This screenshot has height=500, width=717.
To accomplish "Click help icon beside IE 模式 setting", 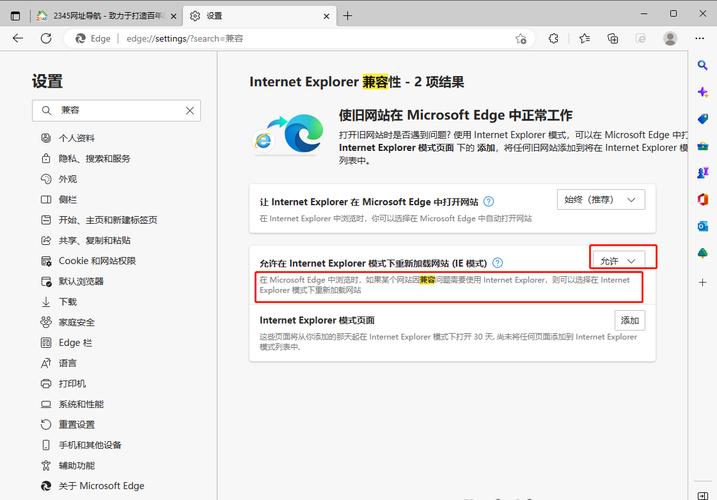I will [x=498, y=263].
